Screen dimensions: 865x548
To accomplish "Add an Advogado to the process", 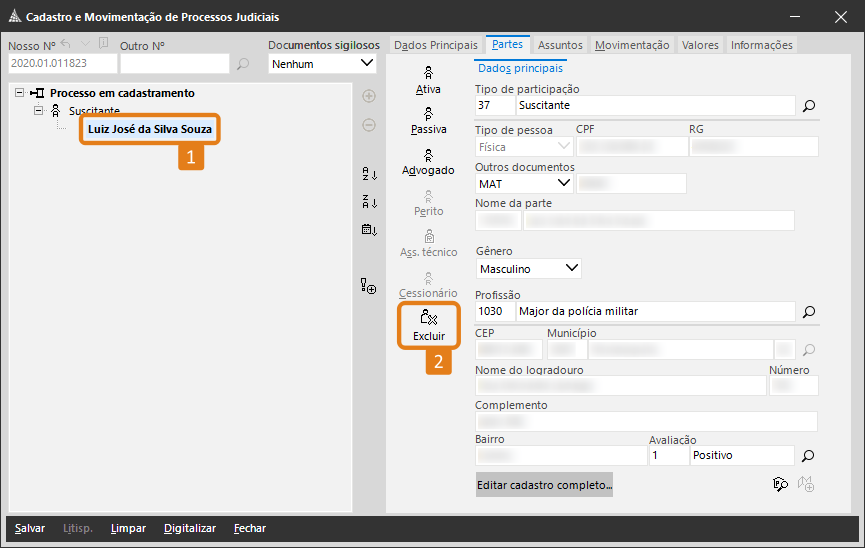I will click(428, 161).
